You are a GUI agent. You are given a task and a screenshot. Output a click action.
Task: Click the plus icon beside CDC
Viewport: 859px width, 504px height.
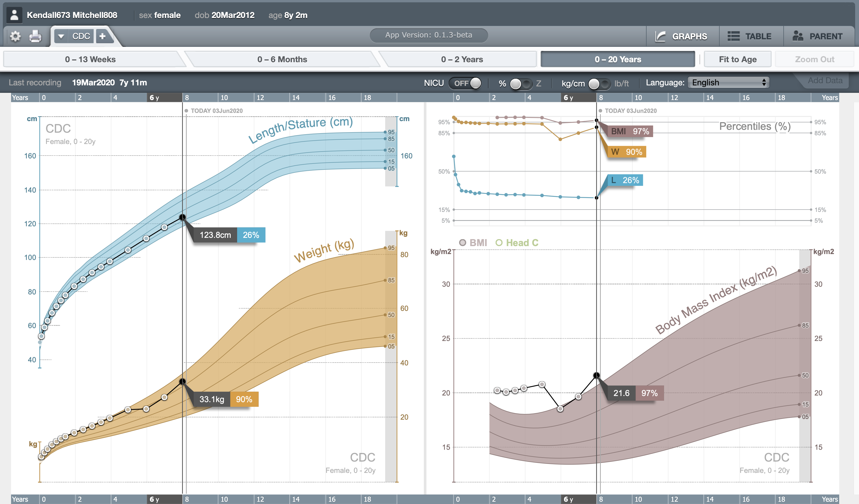[102, 36]
